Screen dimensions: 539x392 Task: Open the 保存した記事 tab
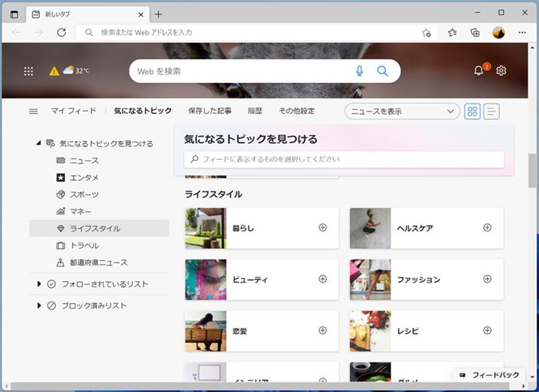[210, 111]
